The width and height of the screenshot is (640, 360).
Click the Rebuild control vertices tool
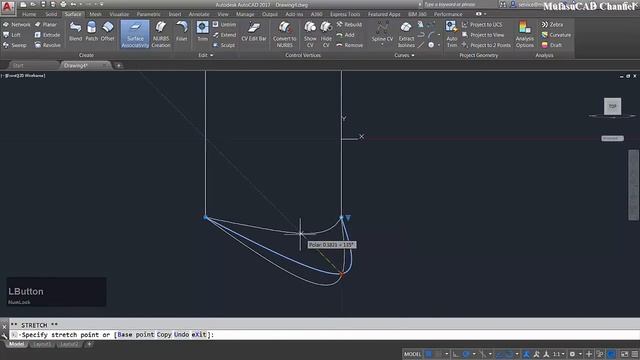[349, 24]
